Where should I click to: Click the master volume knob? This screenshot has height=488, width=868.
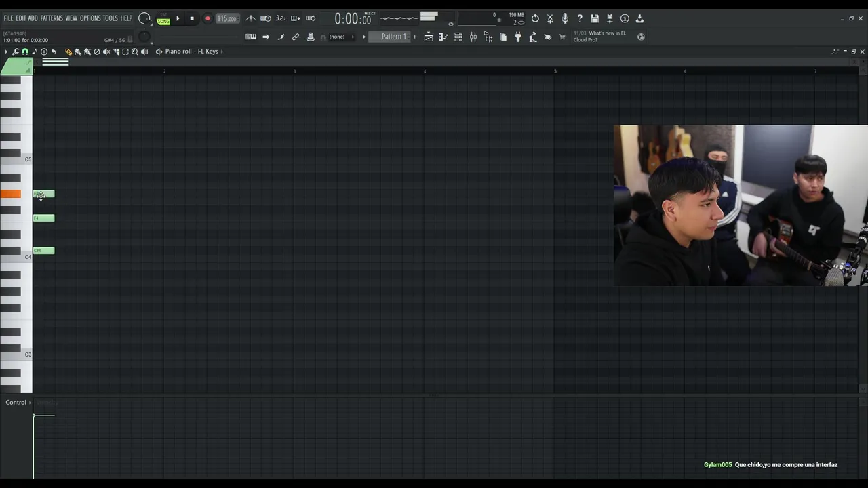coord(144,18)
